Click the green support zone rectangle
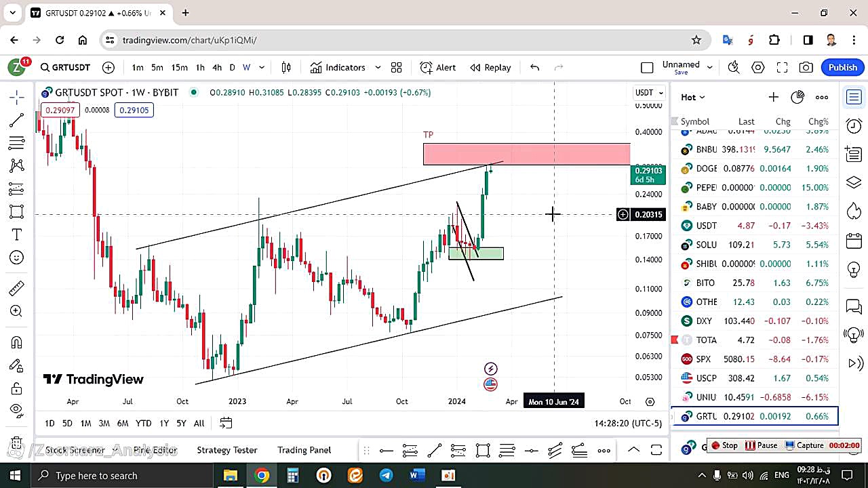 click(x=475, y=253)
